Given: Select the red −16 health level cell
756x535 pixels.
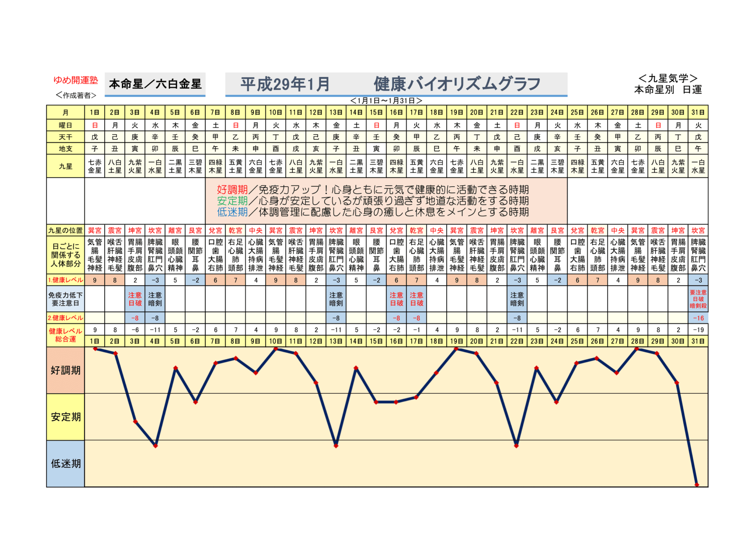Looking at the screenshot, I should tap(698, 318).
